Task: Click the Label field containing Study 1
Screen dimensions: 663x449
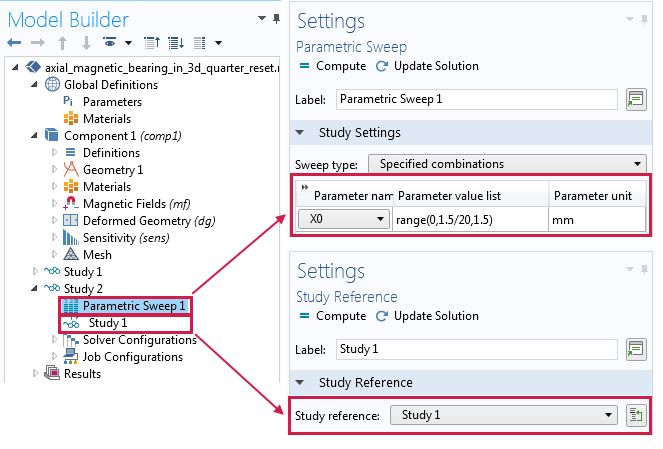Action: pyautogui.click(x=477, y=349)
